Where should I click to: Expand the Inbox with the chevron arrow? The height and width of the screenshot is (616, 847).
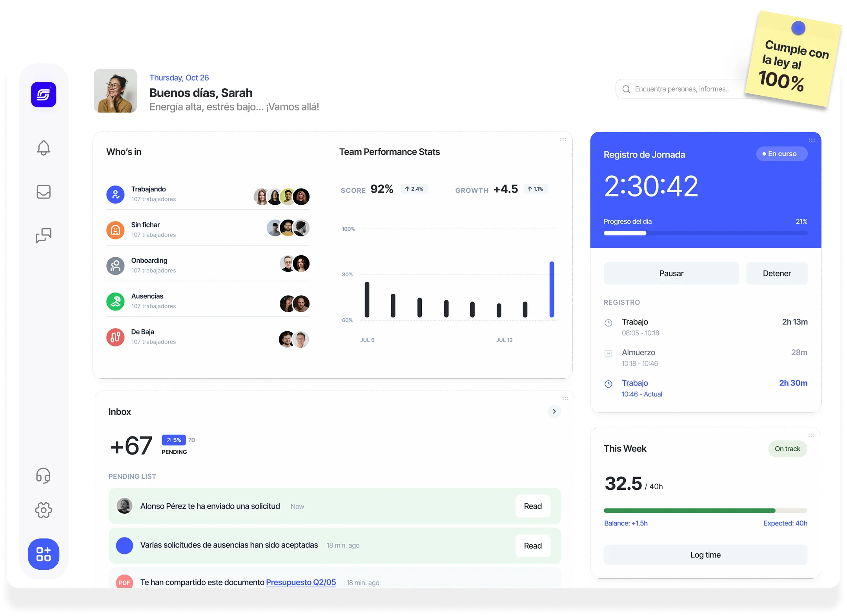click(554, 411)
